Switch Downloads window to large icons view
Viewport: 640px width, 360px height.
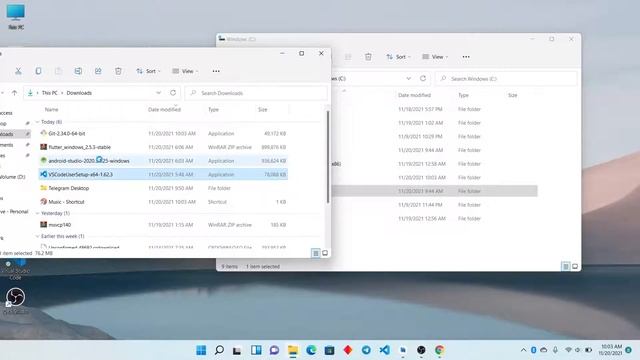pos(325,253)
